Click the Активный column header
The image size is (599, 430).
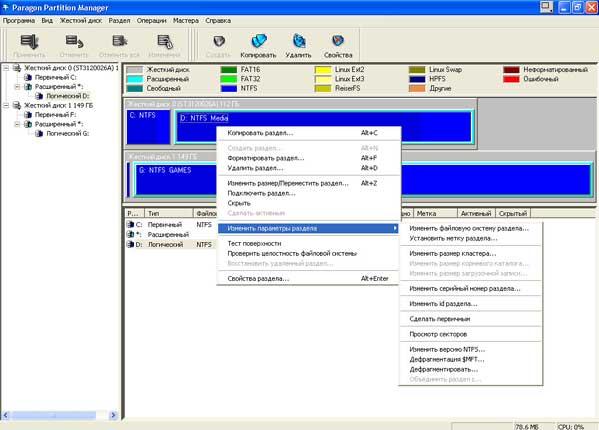tap(476, 213)
